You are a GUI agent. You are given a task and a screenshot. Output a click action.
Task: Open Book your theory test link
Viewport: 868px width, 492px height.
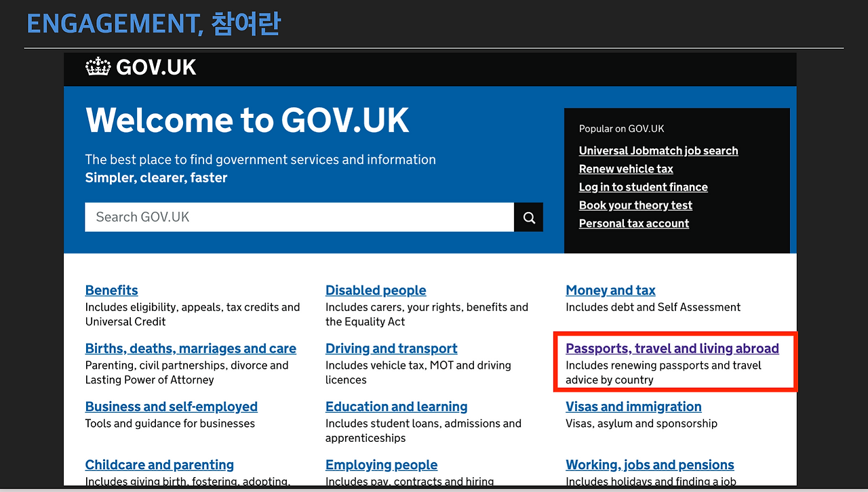coord(636,205)
